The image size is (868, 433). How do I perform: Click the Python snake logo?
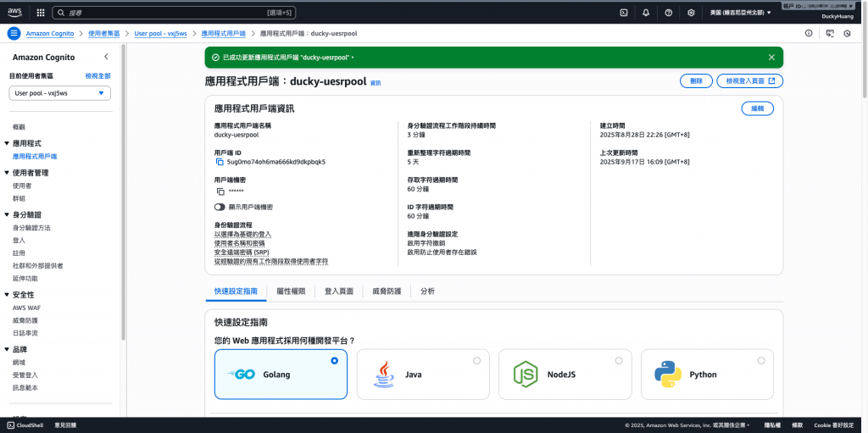pyautogui.click(x=668, y=375)
